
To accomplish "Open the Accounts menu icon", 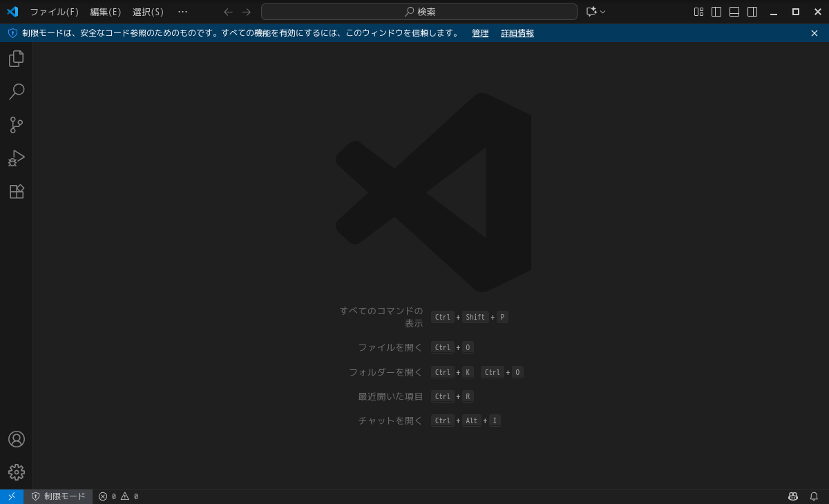I will click(17, 439).
